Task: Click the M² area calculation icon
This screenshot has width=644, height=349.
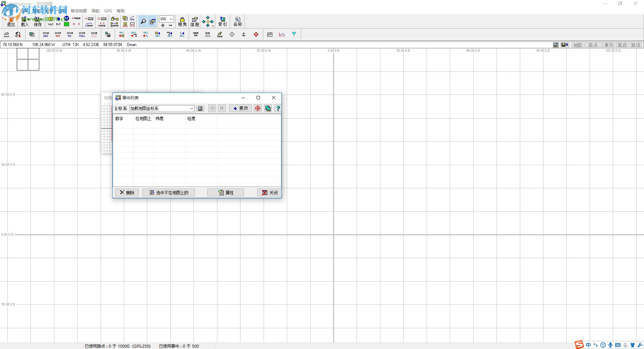Action: (x=270, y=34)
